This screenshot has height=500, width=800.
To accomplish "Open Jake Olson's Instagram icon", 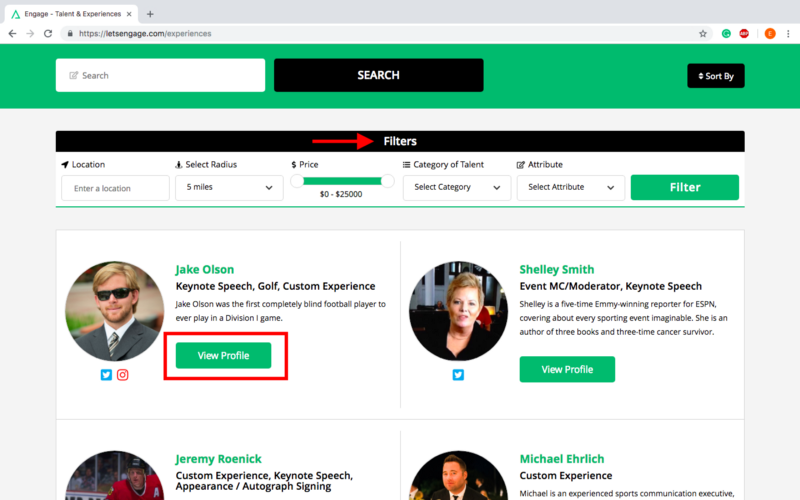I will coord(123,375).
